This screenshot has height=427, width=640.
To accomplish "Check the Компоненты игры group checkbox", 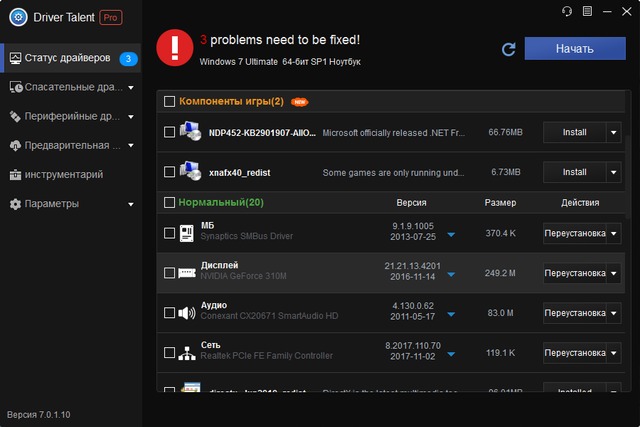I will (x=169, y=102).
